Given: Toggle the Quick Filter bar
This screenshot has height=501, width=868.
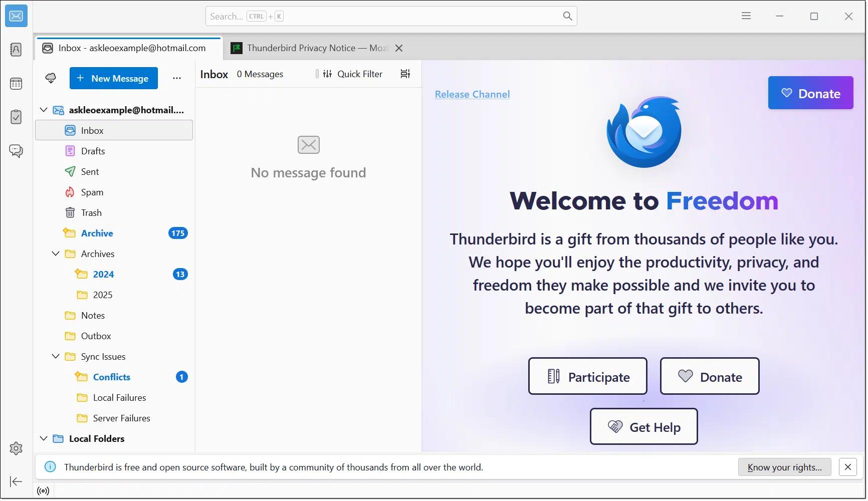Looking at the screenshot, I should (x=354, y=74).
